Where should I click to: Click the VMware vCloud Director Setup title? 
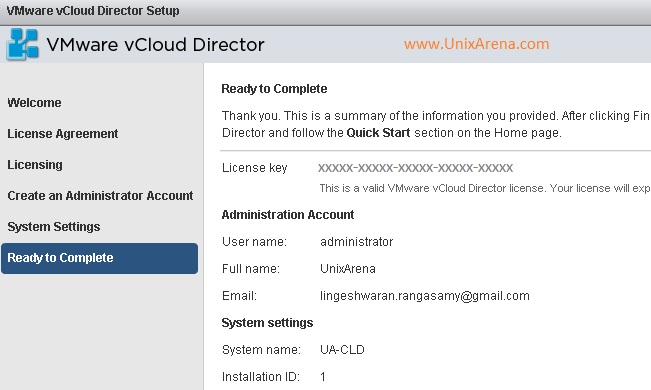click(93, 11)
